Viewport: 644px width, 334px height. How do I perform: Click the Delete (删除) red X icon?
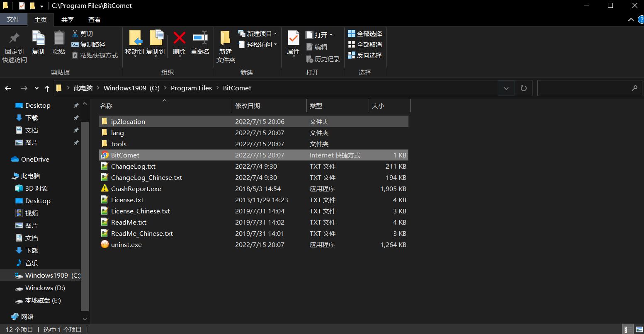179,39
